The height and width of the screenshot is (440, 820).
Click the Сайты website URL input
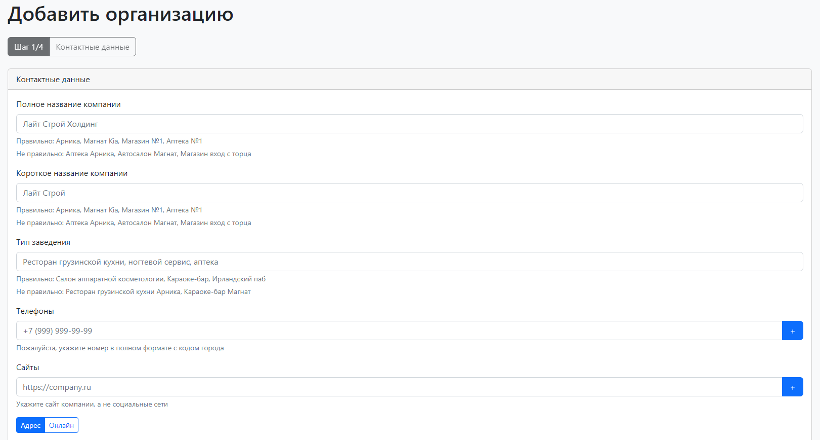tap(397, 387)
